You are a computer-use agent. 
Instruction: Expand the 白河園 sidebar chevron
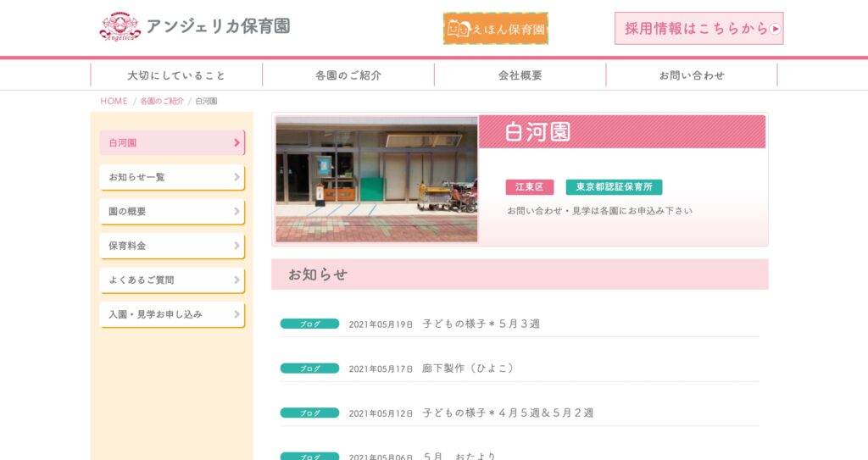click(x=237, y=143)
